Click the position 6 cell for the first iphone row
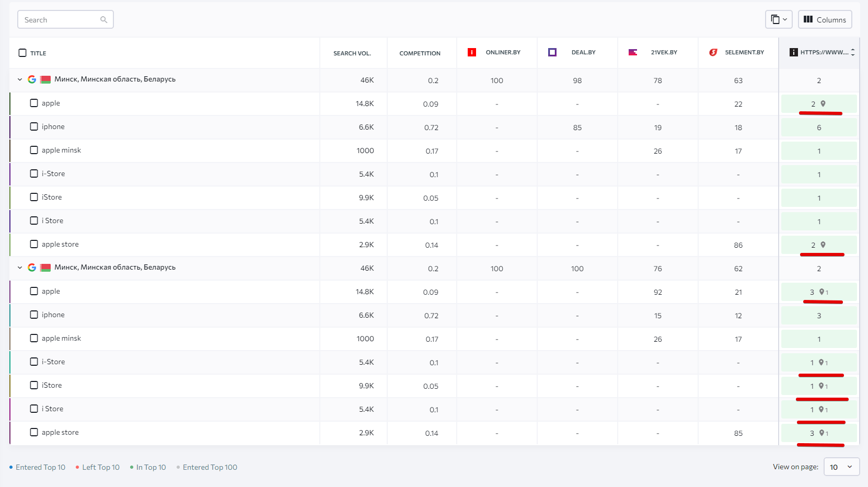Viewport: 868px width, 487px height. pos(819,127)
